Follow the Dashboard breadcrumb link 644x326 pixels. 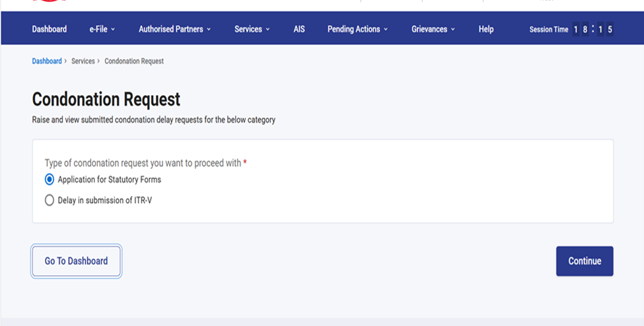pyautogui.click(x=46, y=61)
